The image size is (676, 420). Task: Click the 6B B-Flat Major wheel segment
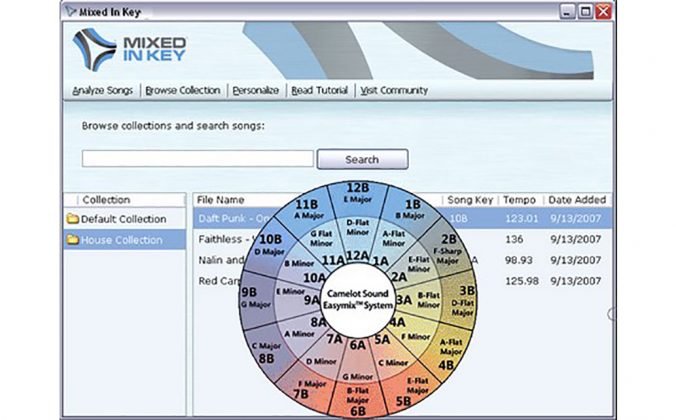coord(358,401)
